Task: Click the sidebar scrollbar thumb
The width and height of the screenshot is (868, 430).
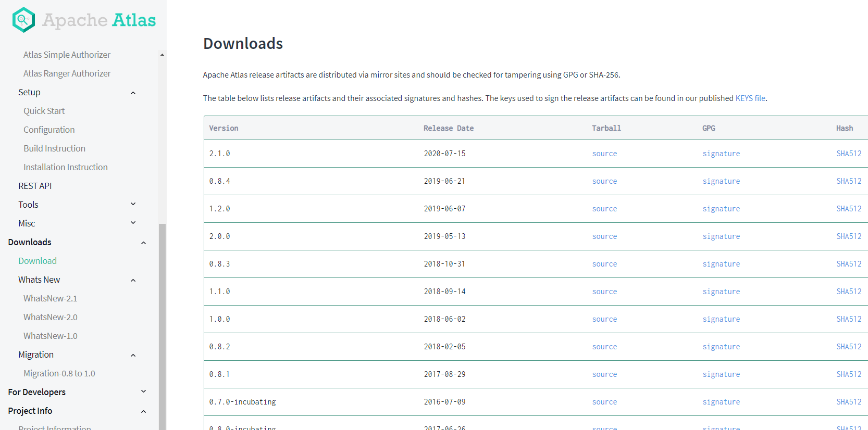Action: click(x=162, y=326)
